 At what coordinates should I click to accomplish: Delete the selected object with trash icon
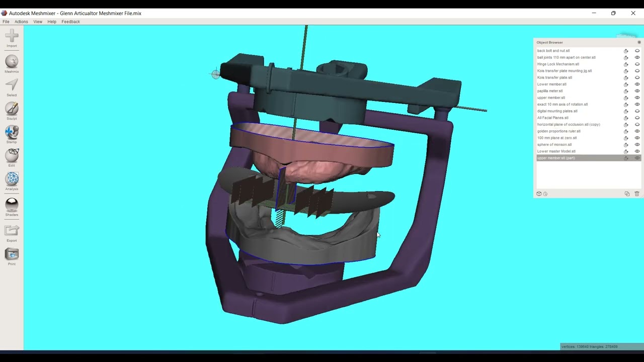pos(636,194)
